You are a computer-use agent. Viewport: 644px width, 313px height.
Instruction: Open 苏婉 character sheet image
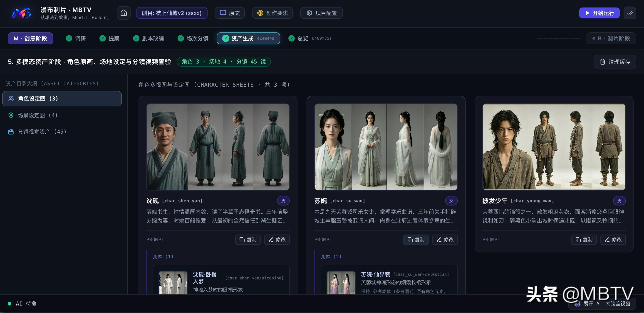point(386,147)
